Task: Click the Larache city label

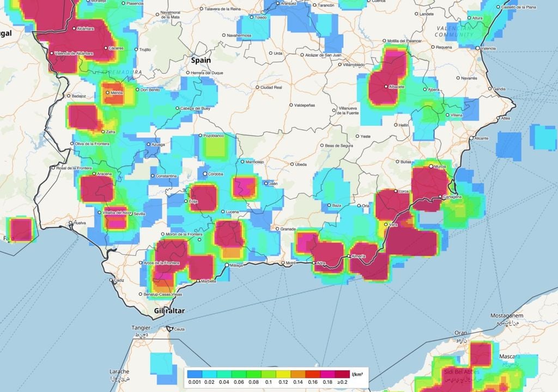Action: click(x=119, y=371)
